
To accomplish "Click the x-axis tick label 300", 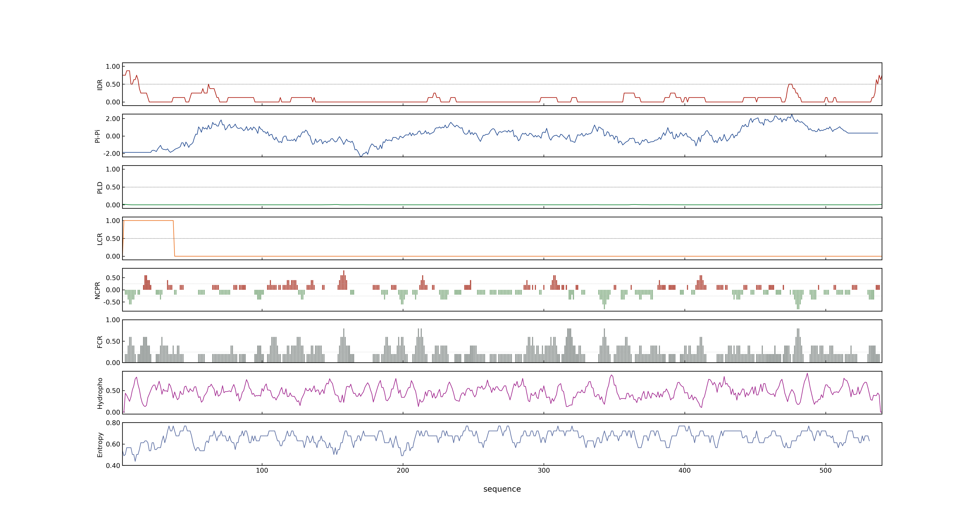I will [x=544, y=470].
